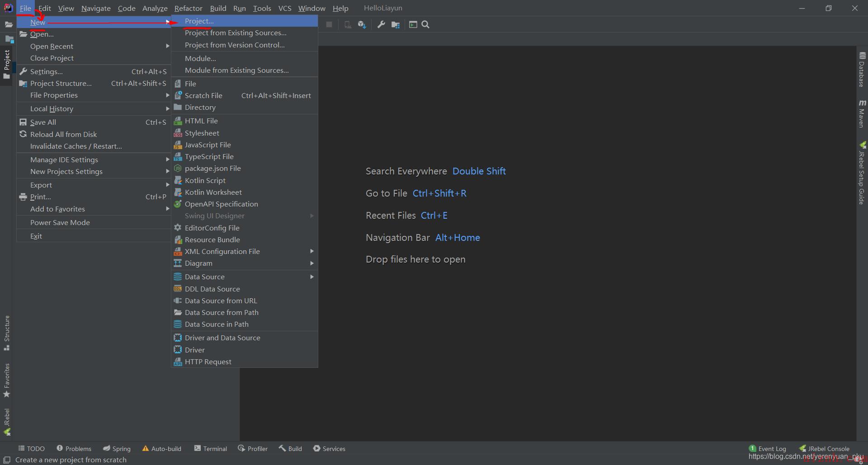Screen dimensions: 868x465
Task: Click the Build Artifacts cube icon in toolbar
Action: pos(362,24)
